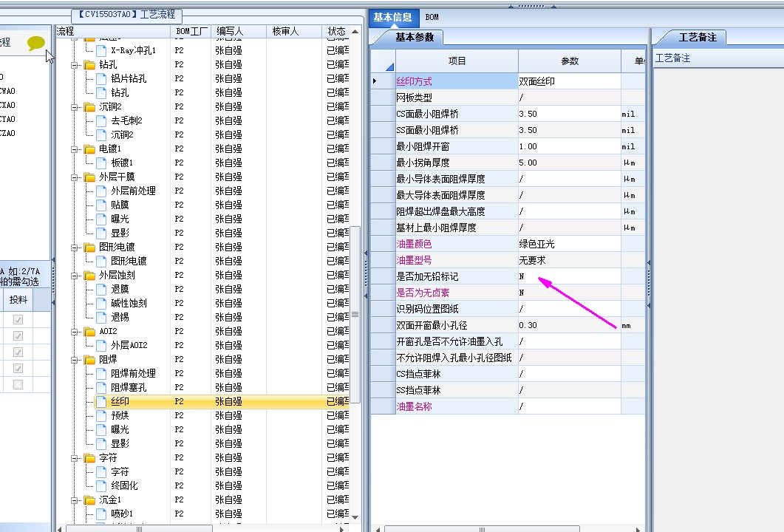Screen dimensions: 784x532
Task: Click the document icon of 板镀1
Action: coord(101,163)
